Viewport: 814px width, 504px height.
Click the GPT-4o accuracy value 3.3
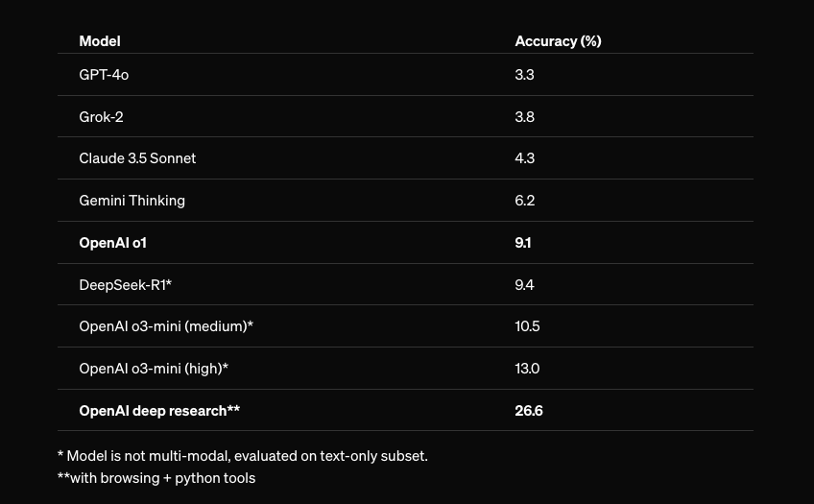coord(524,74)
